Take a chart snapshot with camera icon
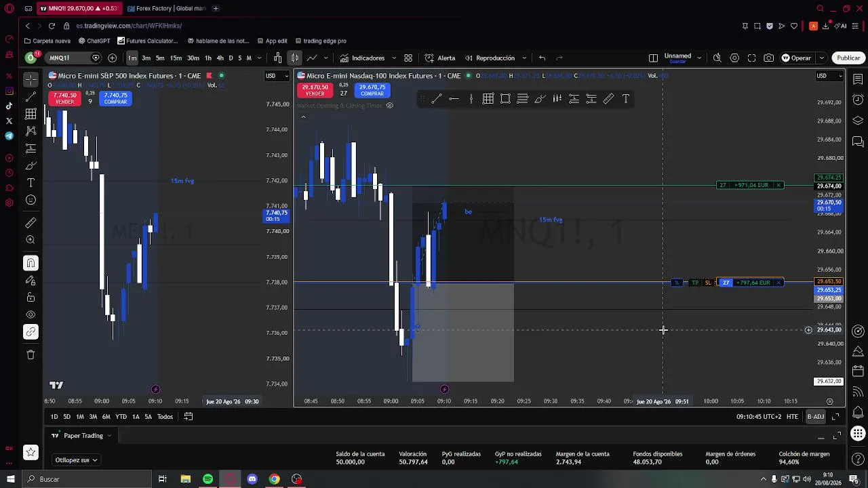The image size is (868, 488). [x=768, y=58]
